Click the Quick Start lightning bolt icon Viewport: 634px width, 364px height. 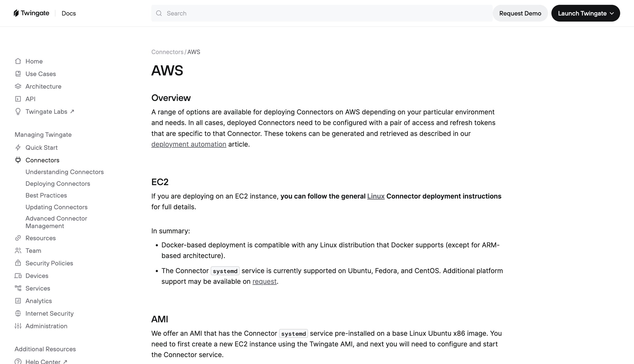click(18, 148)
